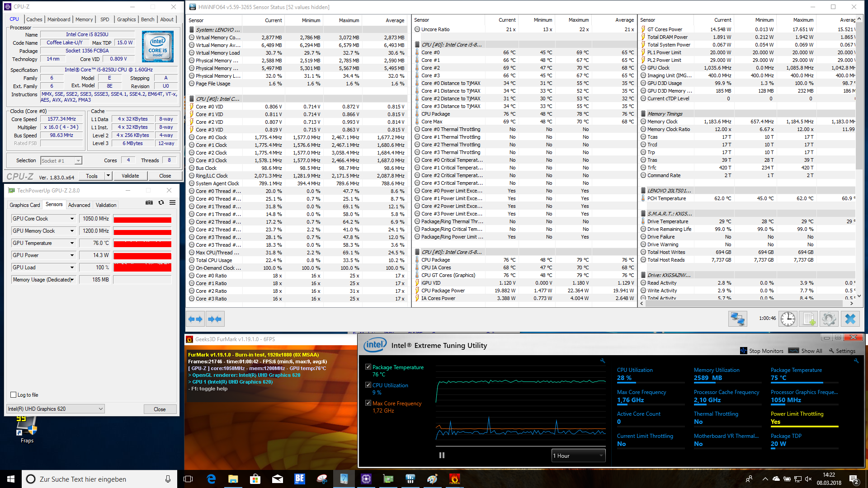Toggle Package Temperature checkbox in XTU

point(368,367)
